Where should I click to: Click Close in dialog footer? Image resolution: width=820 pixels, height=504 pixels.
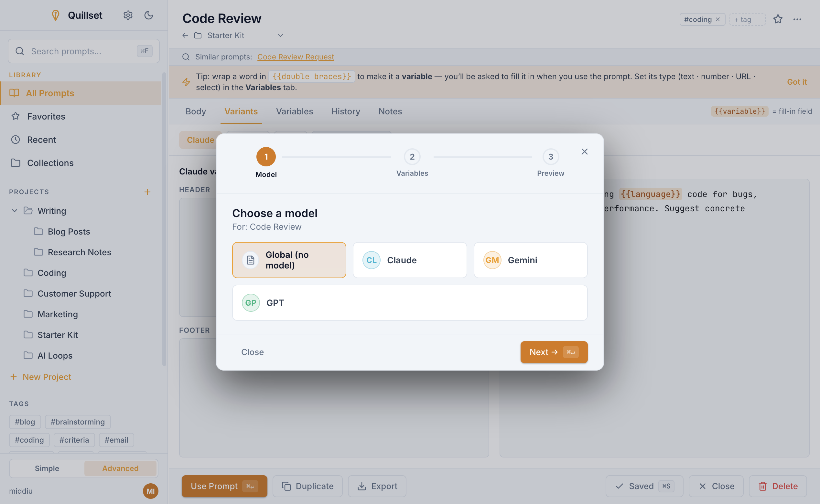[x=253, y=352]
